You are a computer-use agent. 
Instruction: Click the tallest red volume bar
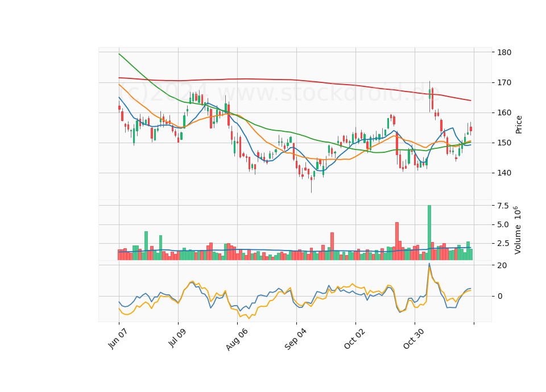pos(397,241)
